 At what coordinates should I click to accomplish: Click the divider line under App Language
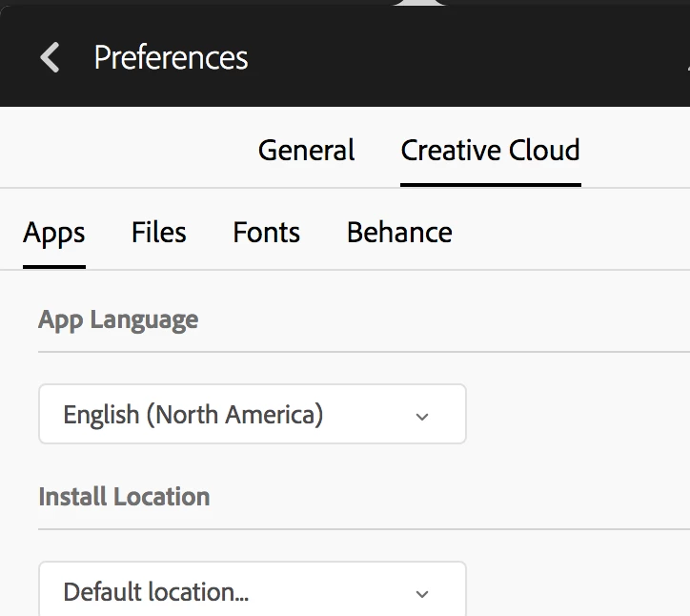362,352
